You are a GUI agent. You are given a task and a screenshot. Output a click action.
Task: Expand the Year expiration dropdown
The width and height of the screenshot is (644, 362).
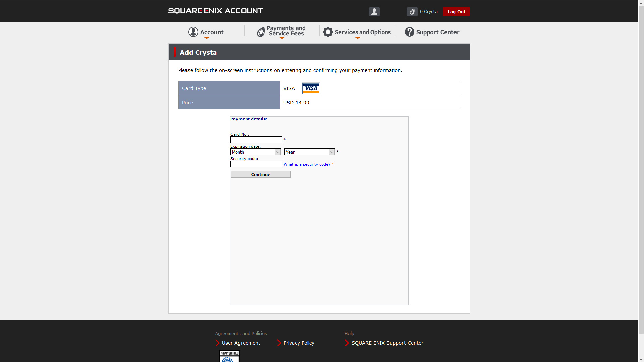point(310,152)
